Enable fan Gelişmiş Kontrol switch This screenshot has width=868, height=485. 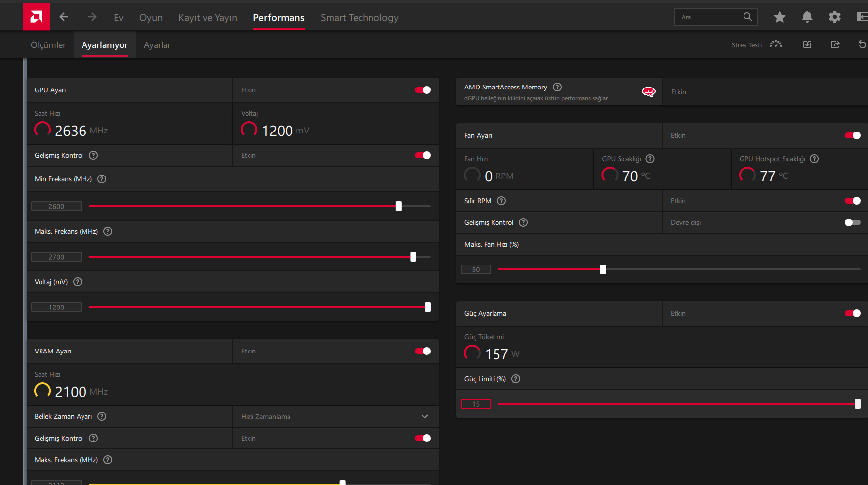point(853,222)
